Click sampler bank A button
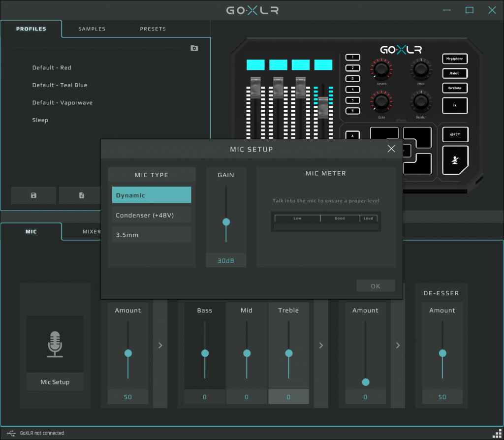This screenshot has height=440, width=504. coord(352,135)
